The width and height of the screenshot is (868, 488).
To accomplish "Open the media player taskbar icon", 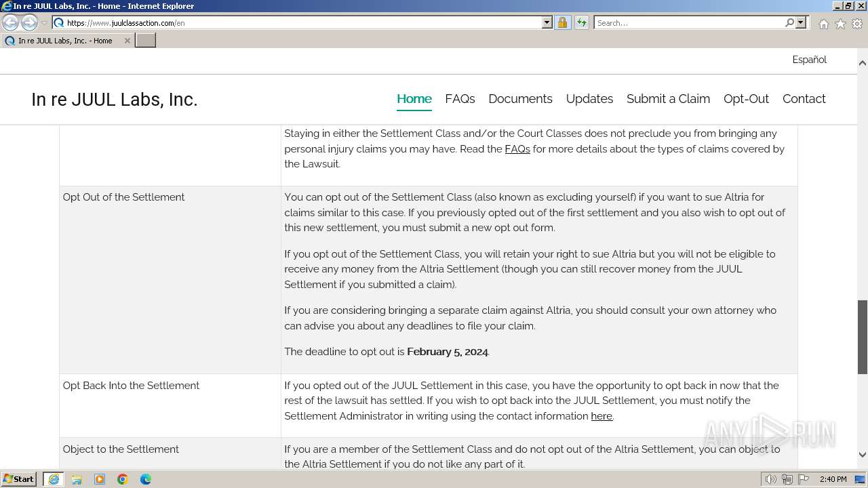I will [x=100, y=479].
